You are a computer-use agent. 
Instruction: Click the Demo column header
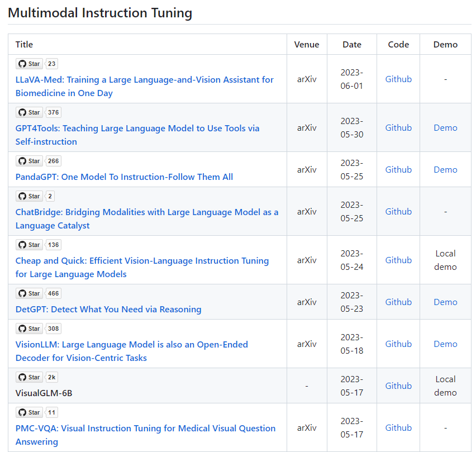(445, 44)
